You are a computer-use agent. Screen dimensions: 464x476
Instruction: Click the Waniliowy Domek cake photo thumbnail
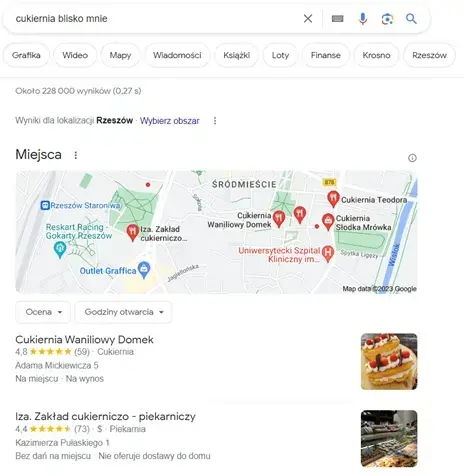point(389,361)
